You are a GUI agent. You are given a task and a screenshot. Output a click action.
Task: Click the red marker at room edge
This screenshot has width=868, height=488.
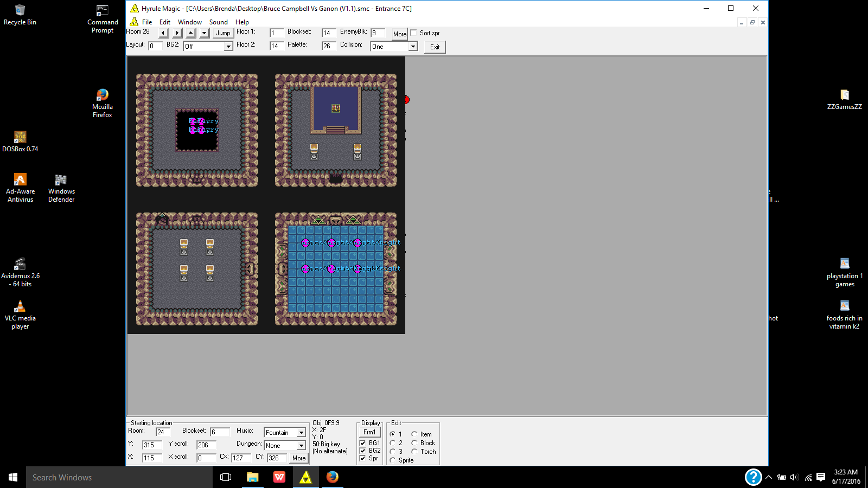pos(407,100)
